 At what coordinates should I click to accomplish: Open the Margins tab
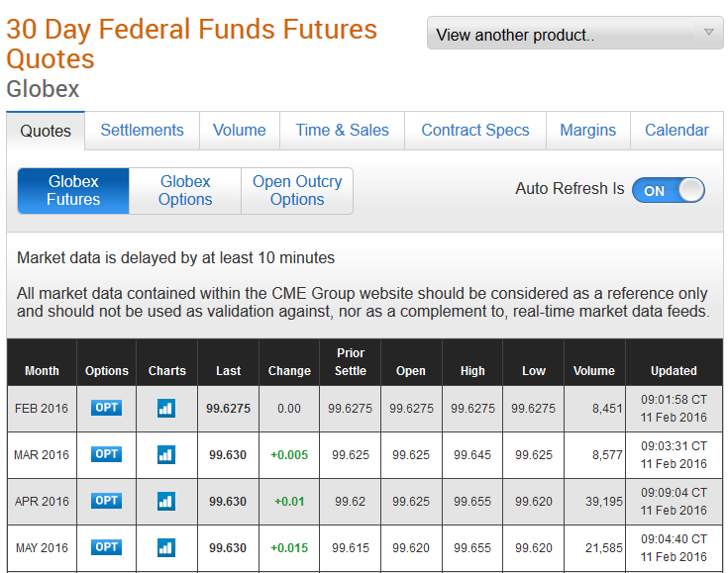pyautogui.click(x=588, y=131)
